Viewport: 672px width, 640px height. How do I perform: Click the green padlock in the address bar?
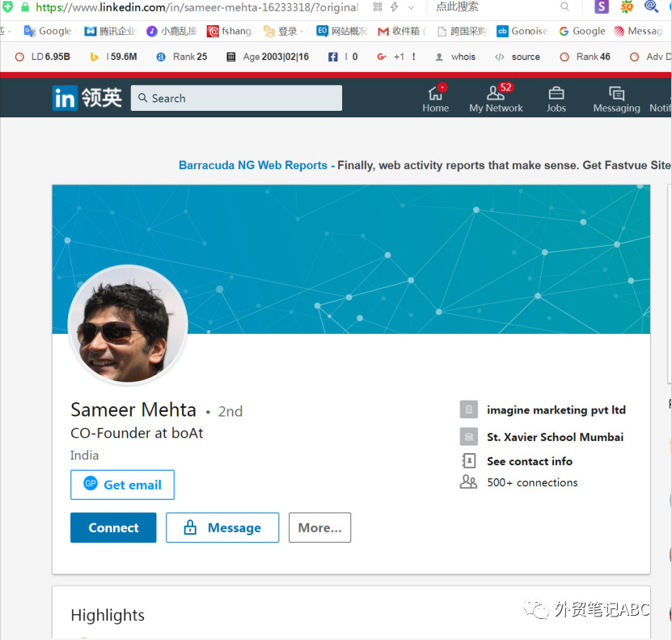25,6
